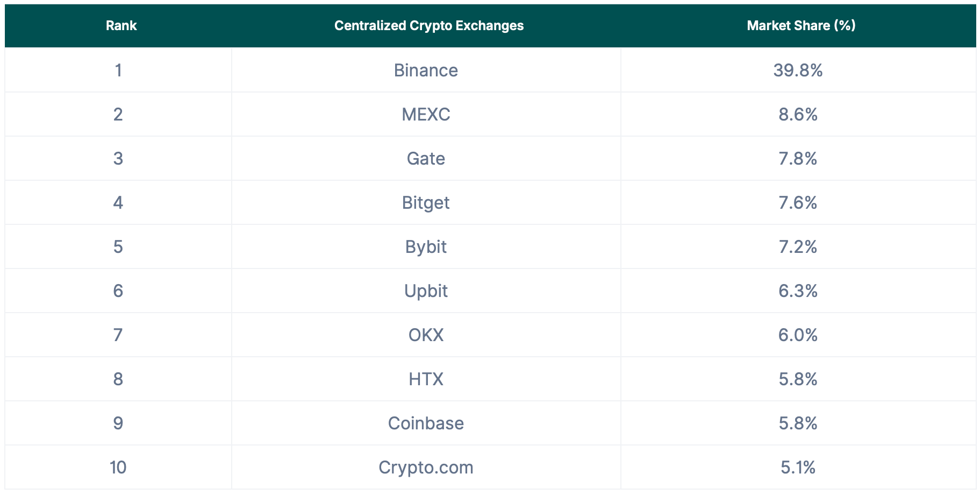Select the Binance exchange cell
Viewport: 980px width, 495px height.
click(426, 70)
